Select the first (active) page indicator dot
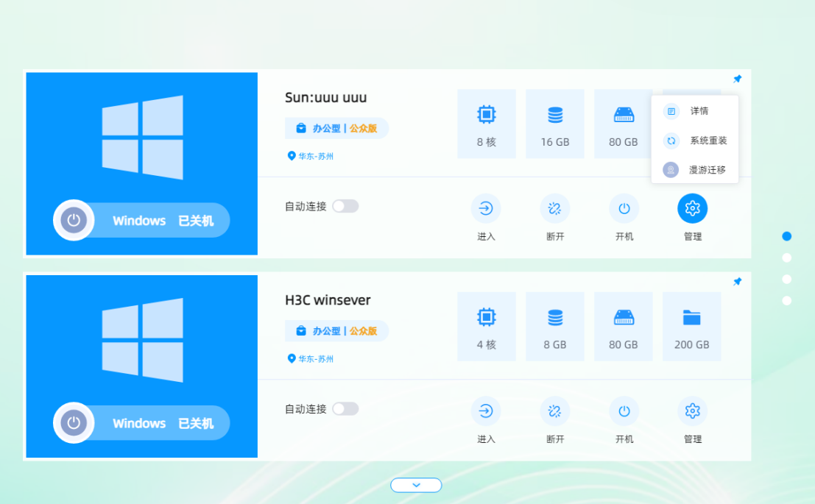 point(787,236)
